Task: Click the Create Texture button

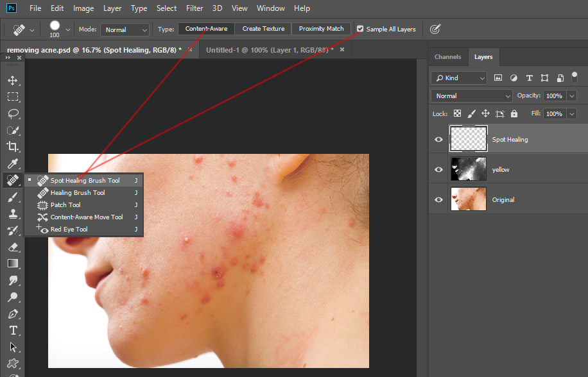Action: pyautogui.click(x=263, y=28)
